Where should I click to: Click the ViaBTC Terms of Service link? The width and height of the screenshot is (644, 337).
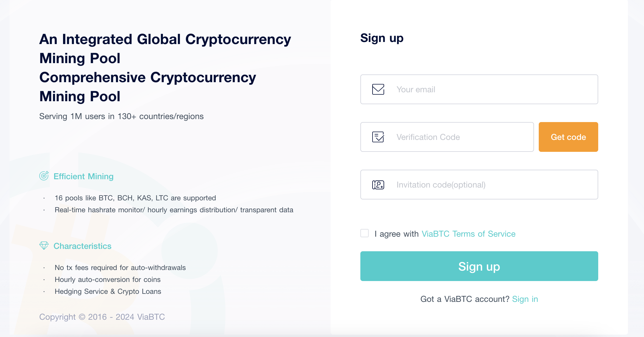(469, 234)
